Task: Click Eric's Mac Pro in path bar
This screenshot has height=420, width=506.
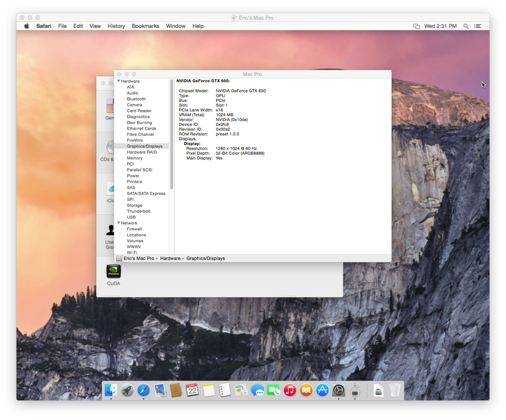Action: pos(139,259)
